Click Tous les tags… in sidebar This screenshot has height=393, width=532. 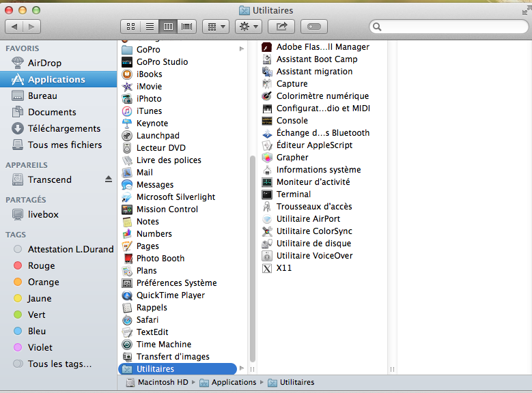tap(59, 364)
